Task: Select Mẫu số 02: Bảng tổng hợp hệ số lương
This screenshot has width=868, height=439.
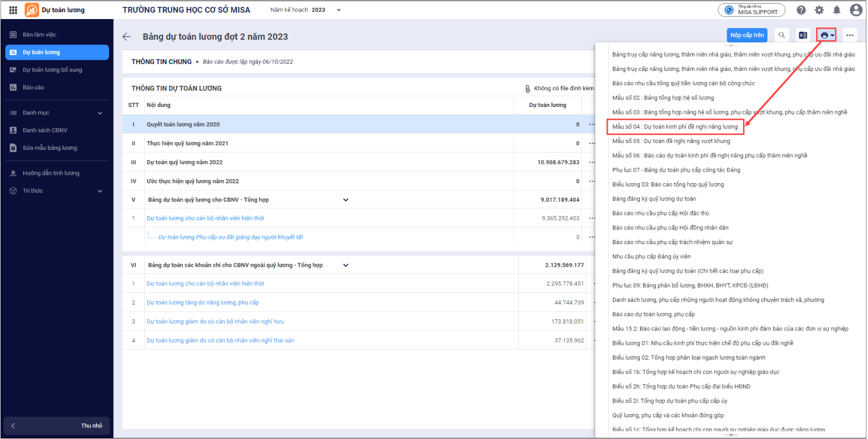Action: 663,98
